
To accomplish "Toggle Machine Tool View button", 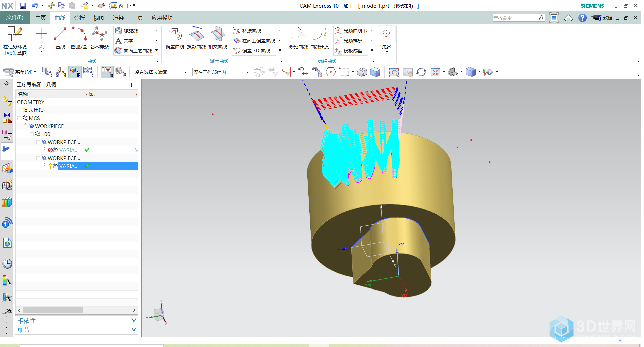I will [x=61, y=72].
